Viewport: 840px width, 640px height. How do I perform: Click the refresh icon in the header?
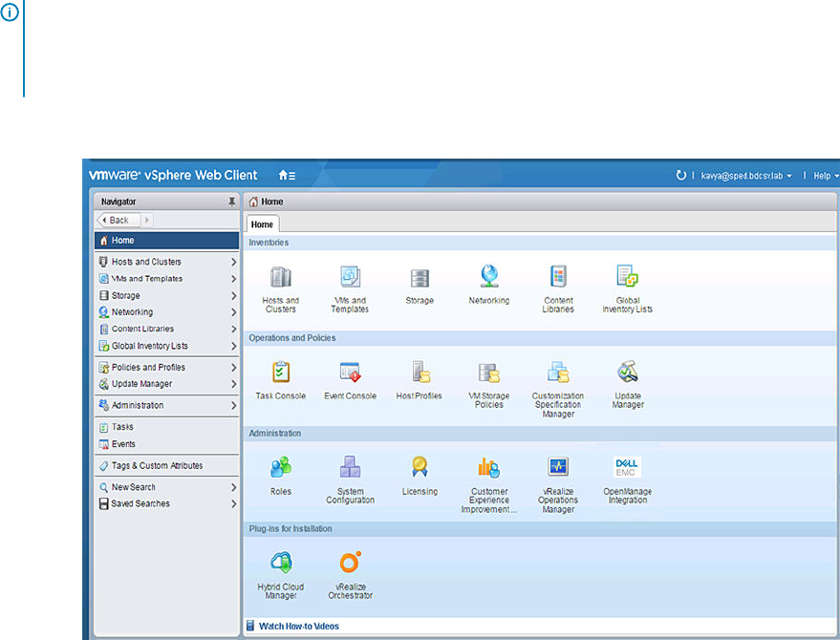[681, 175]
